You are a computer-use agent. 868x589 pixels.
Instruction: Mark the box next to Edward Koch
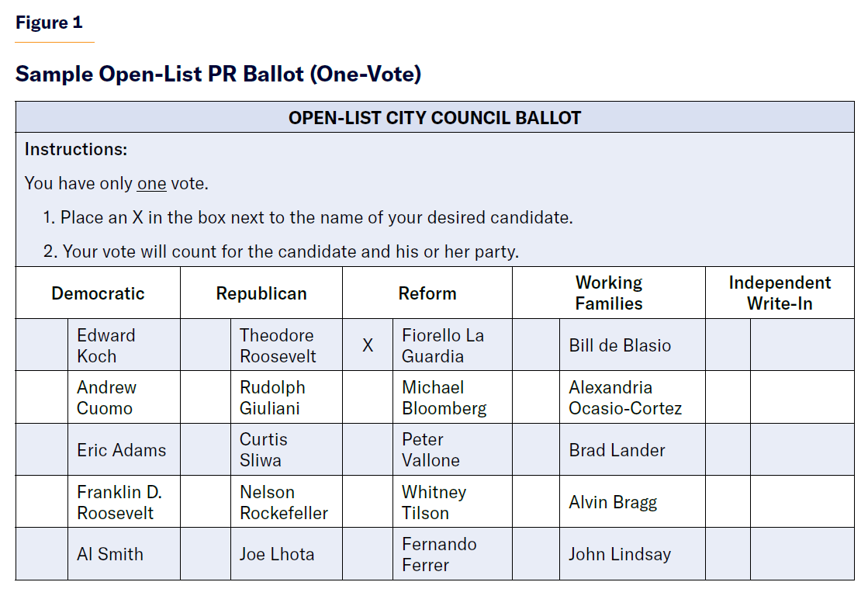tap(42, 345)
